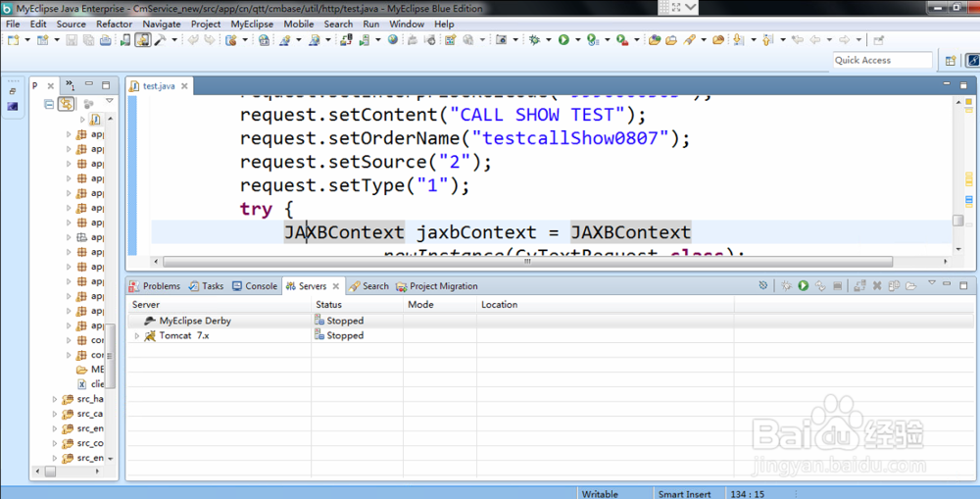Switch to the Search tab in bottom panel
Image resolution: width=980 pixels, height=499 pixels.
point(368,285)
